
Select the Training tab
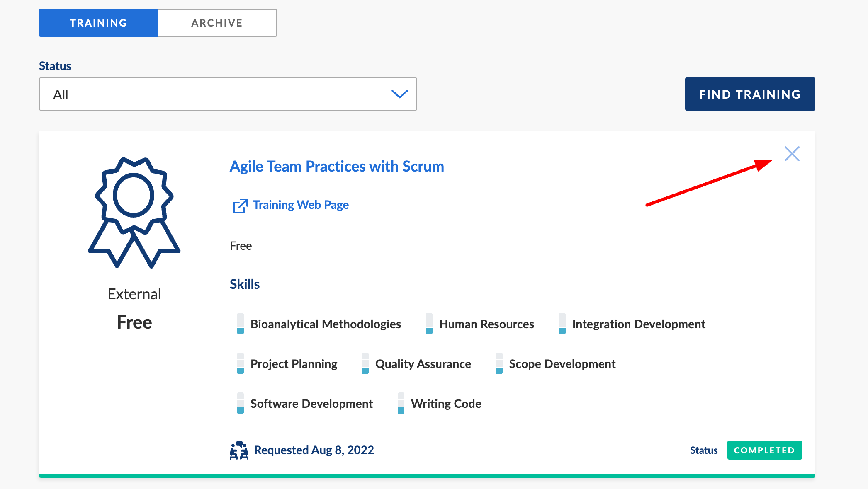99,23
